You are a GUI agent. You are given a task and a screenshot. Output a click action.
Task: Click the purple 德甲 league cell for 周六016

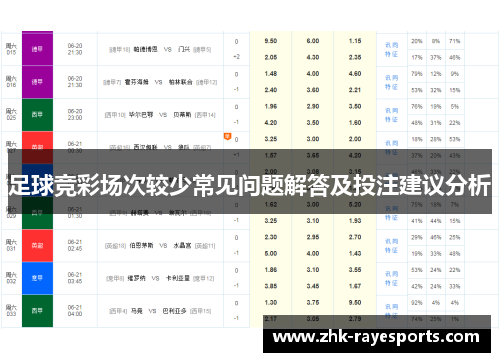[37, 82]
